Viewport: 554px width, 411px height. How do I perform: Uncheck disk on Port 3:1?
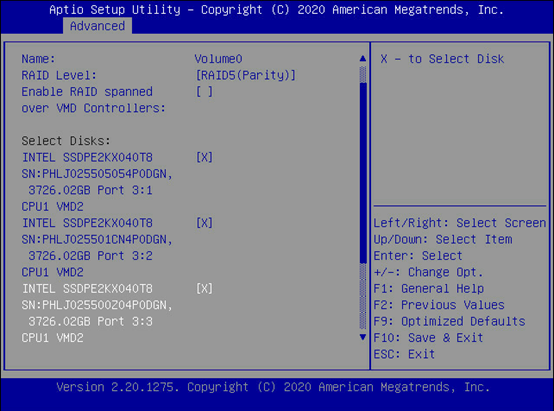pos(205,157)
